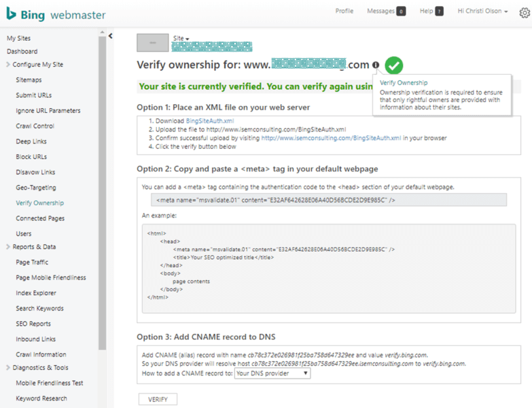Click the Help question mark badge
Image resolution: width=532 pixels, height=408 pixels.
(439, 12)
